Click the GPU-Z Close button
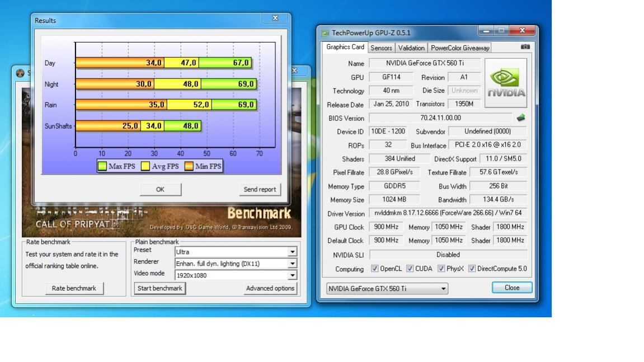 (512, 288)
